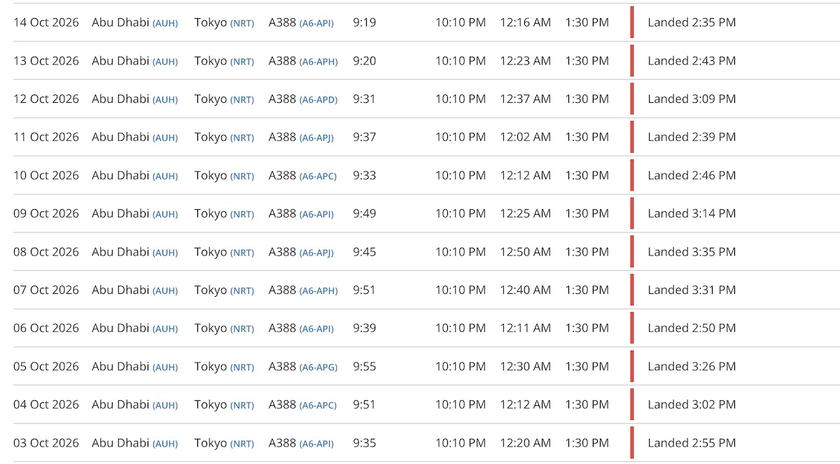The width and height of the screenshot is (840, 464).
Task: Click the actual departure time 12:30 AM
Action: click(525, 366)
